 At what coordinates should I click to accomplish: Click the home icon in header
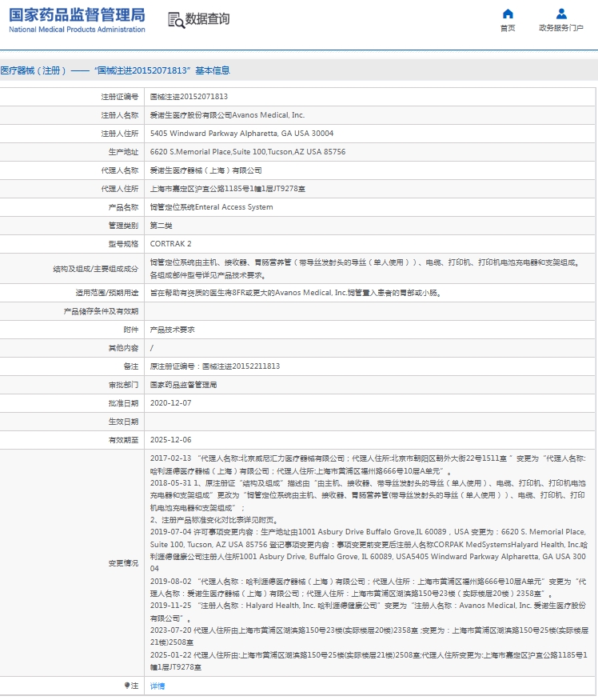[x=508, y=14]
